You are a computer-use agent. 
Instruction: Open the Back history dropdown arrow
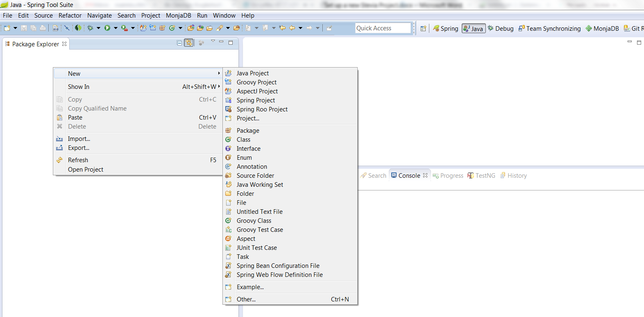(x=300, y=28)
